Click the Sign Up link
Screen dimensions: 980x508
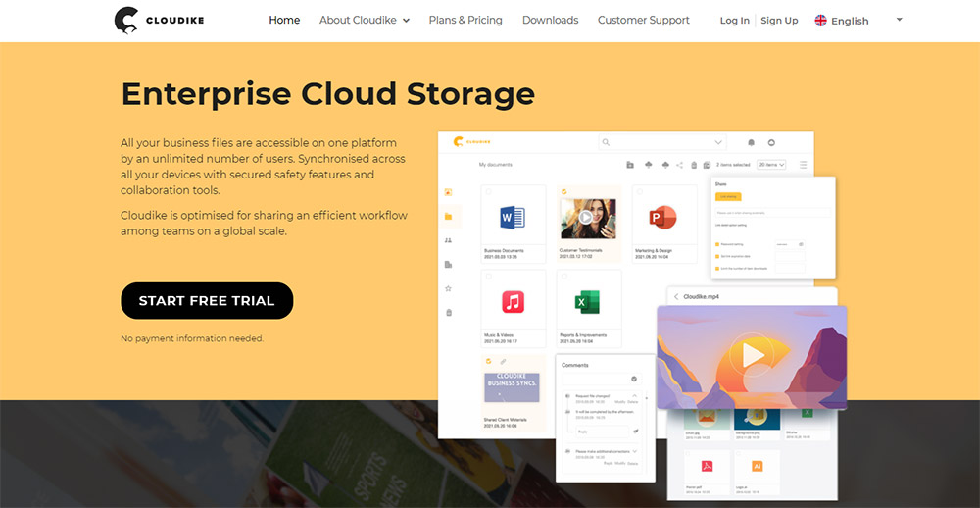(779, 21)
